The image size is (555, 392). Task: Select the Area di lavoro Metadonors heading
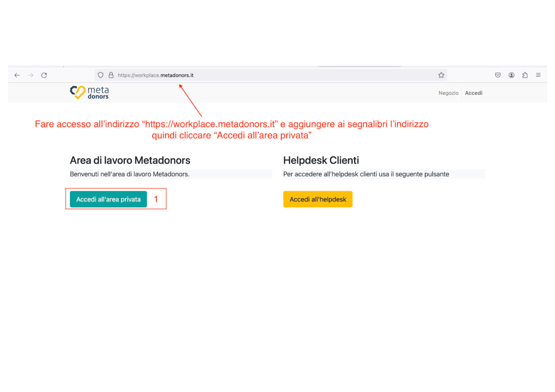click(x=130, y=160)
